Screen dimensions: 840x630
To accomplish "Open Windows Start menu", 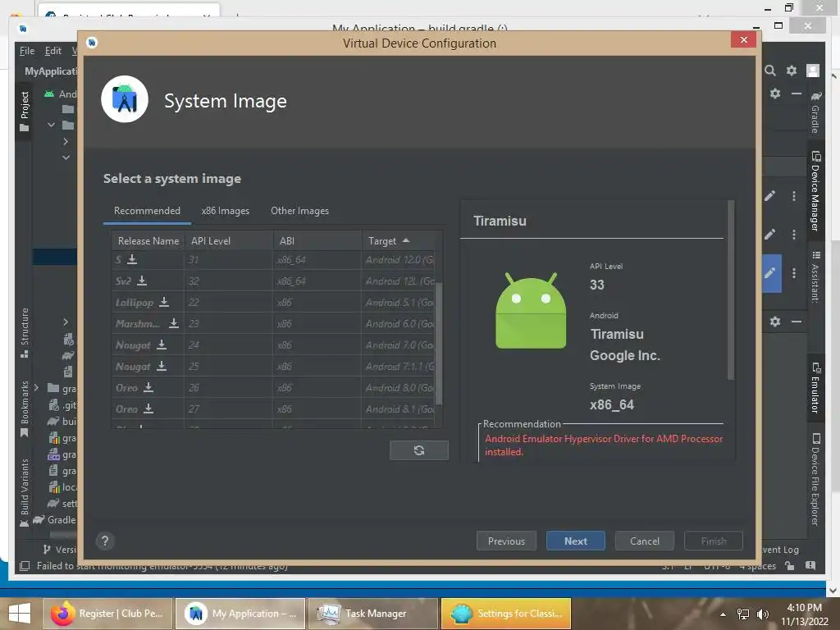I will (20, 614).
